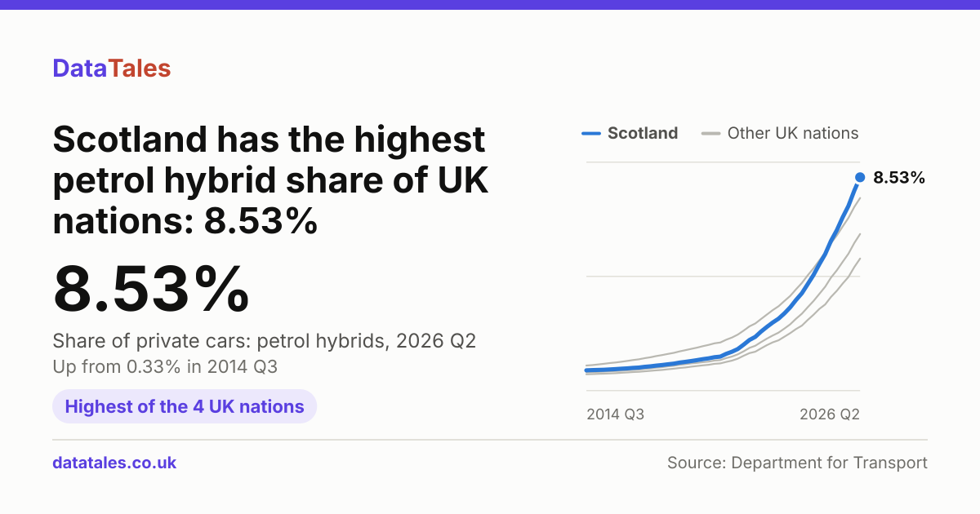
Task: Click the '2014 Q3' axis label
Action: coord(616,414)
